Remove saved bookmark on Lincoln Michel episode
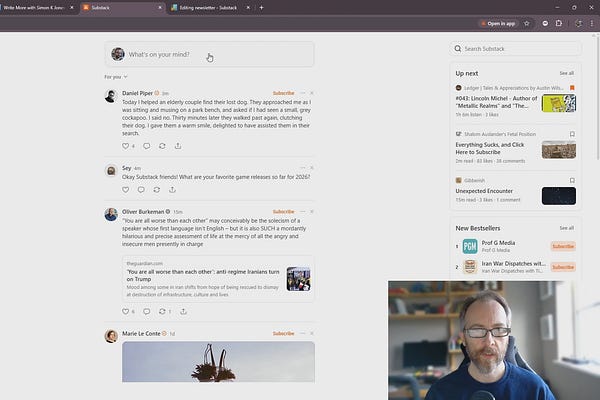 [x=572, y=88]
